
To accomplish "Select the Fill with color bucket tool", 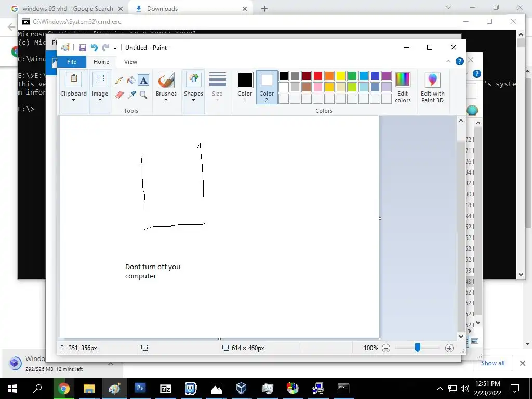I will (131, 81).
